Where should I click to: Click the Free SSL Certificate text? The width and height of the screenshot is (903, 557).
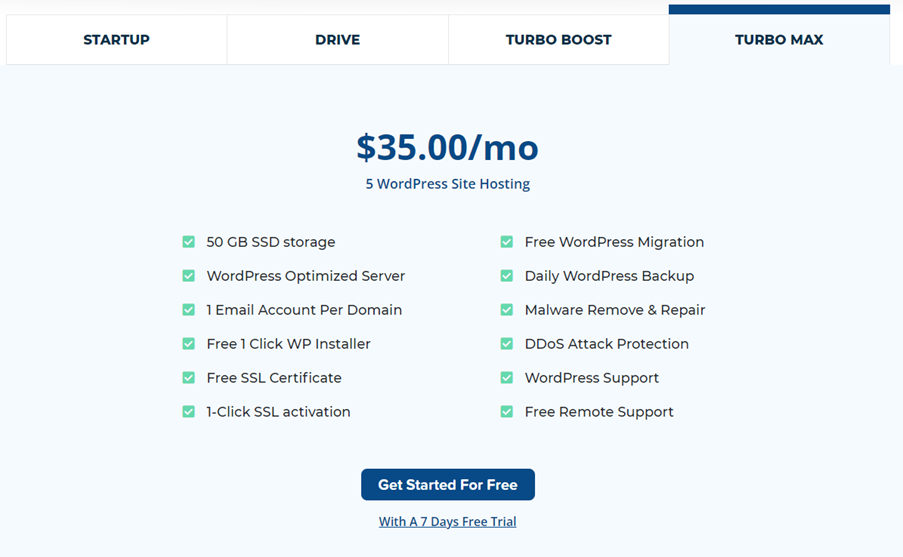click(x=274, y=378)
